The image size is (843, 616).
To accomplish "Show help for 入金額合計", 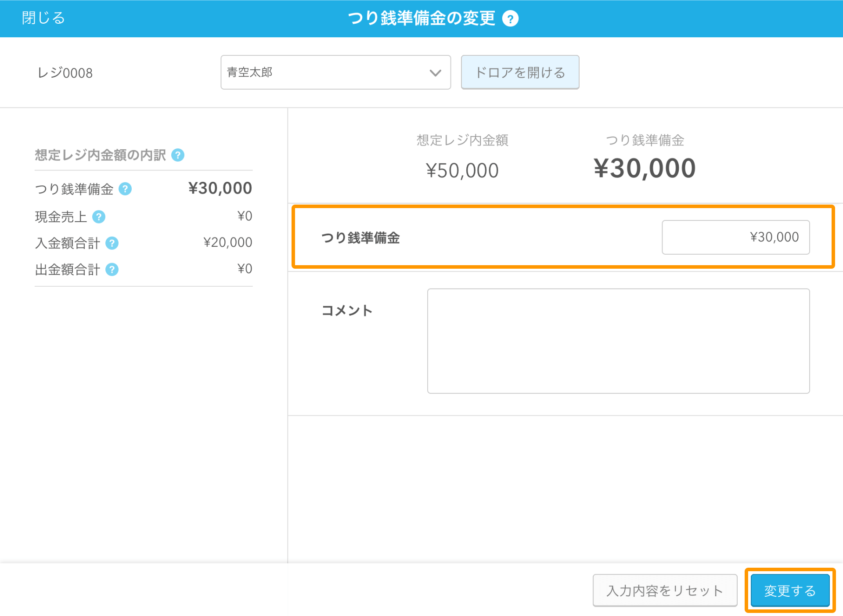I will [112, 243].
